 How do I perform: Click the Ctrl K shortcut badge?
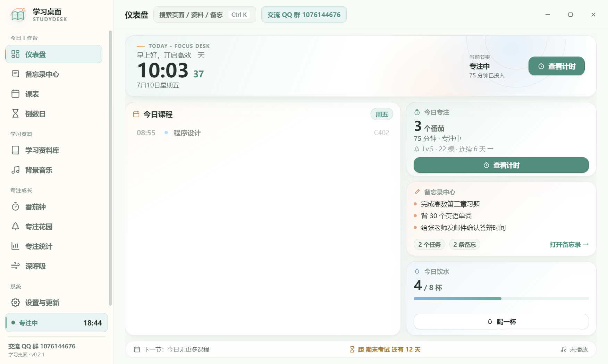click(x=239, y=15)
